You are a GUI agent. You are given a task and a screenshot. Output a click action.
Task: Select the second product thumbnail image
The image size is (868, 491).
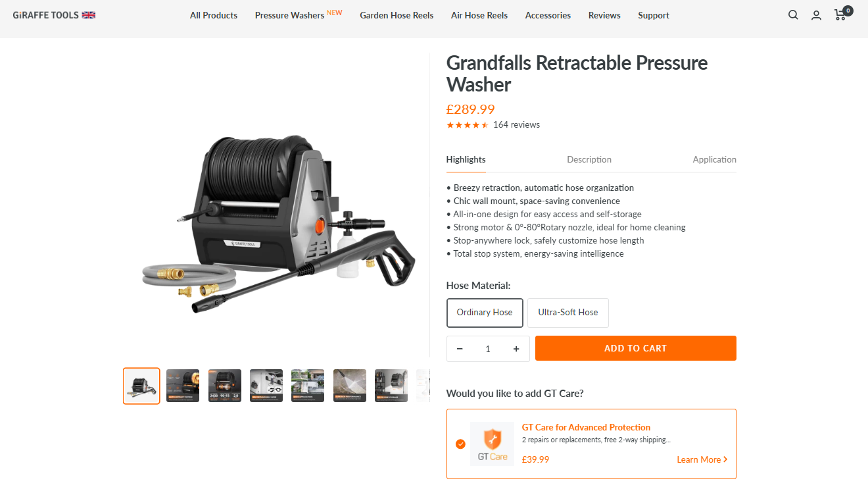(183, 386)
